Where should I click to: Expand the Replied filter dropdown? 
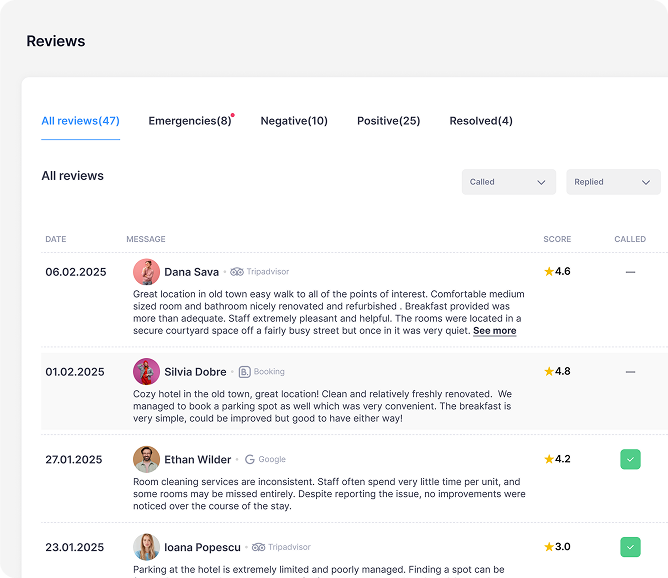613,182
